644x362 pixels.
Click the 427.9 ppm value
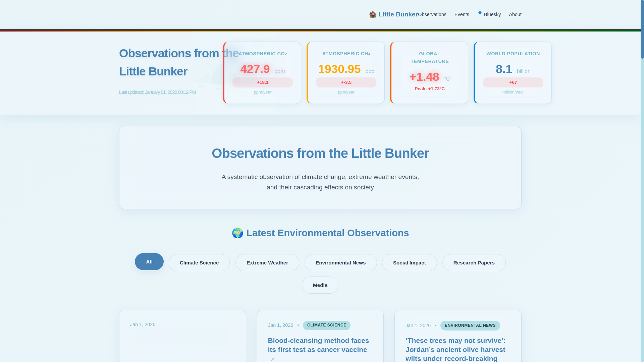pyautogui.click(x=263, y=69)
